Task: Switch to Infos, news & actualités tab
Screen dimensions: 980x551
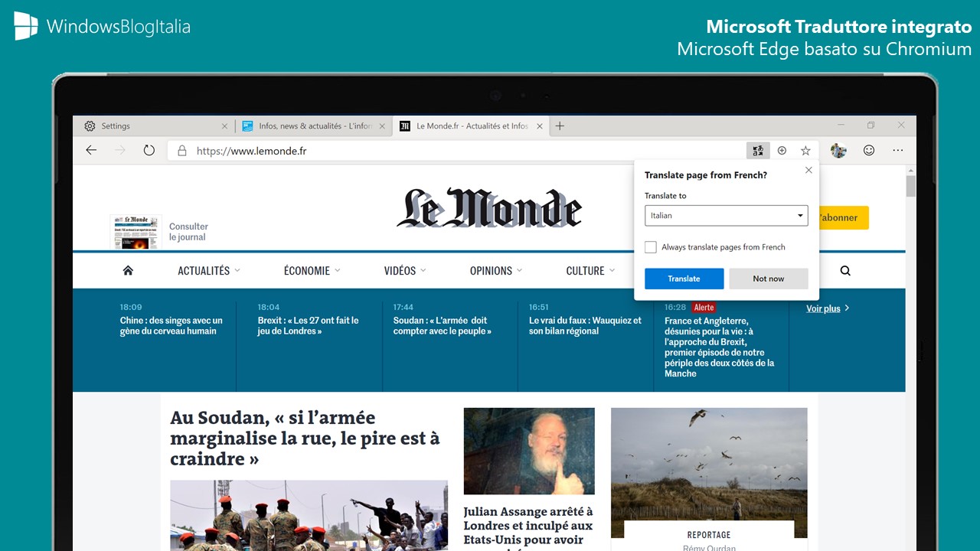Action: [x=313, y=126]
